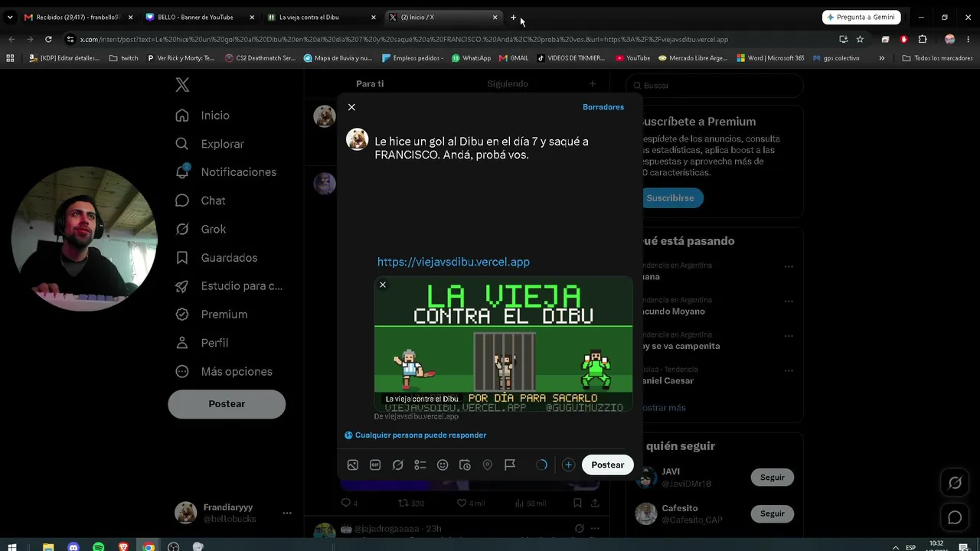Open the twitch bookmark folder
The width and height of the screenshot is (980, 551).
[123, 58]
